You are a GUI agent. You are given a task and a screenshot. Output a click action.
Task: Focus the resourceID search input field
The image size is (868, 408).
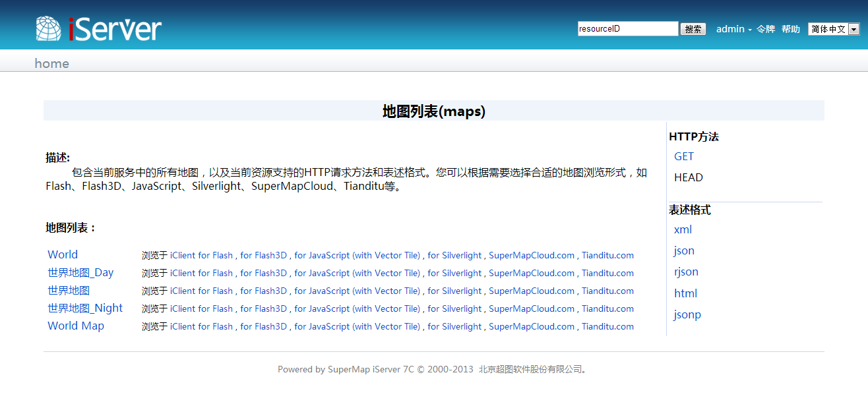pyautogui.click(x=628, y=29)
